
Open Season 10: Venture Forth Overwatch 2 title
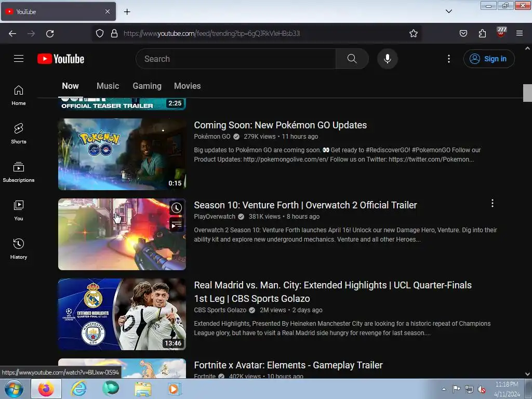click(x=305, y=205)
